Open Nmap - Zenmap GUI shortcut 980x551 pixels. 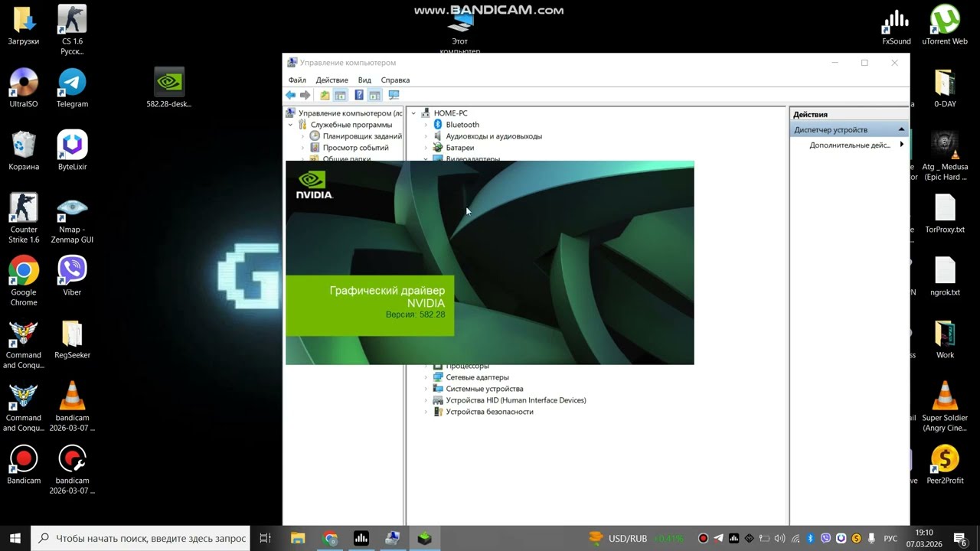click(72, 218)
